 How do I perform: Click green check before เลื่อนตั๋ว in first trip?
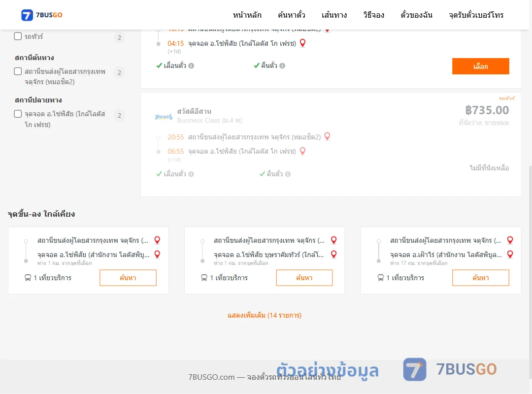tap(159, 66)
